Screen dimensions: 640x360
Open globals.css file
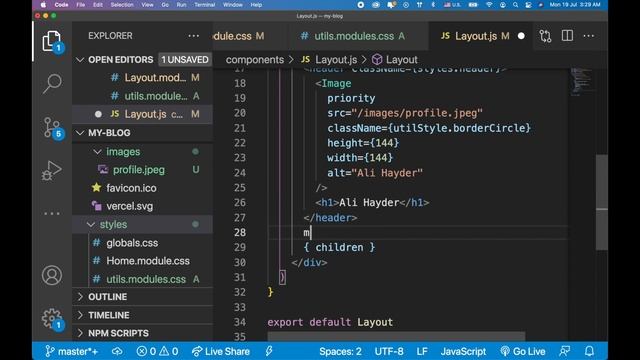click(142, 243)
